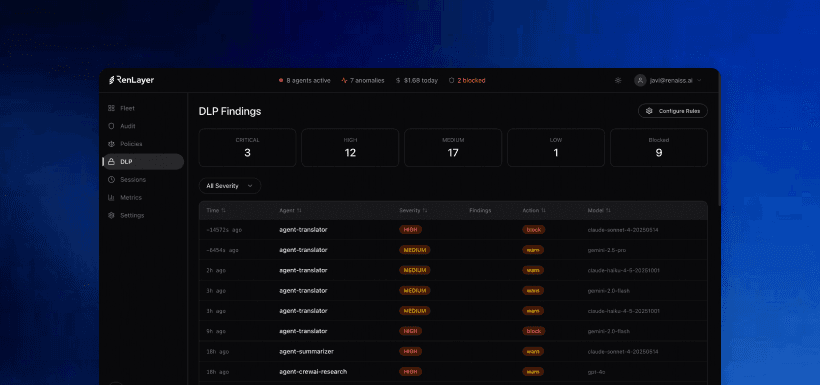Click the '7 anomalies' header text
This screenshot has width=820, height=385.
(367, 81)
